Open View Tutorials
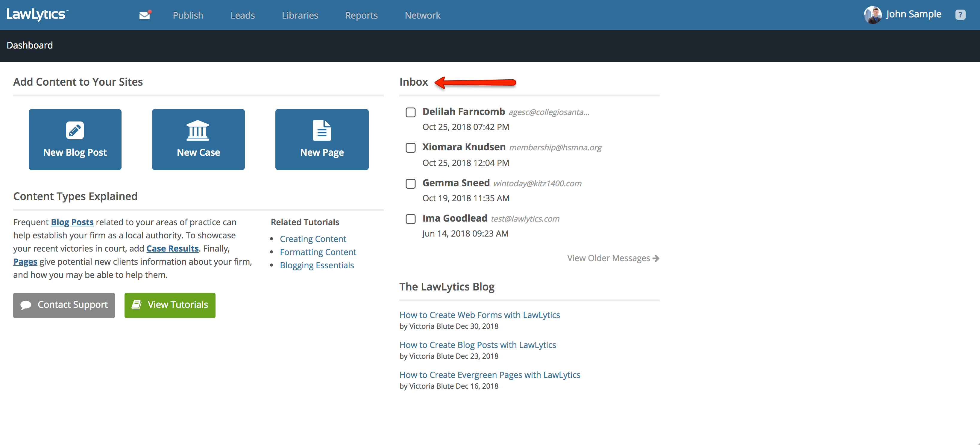 pos(170,305)
